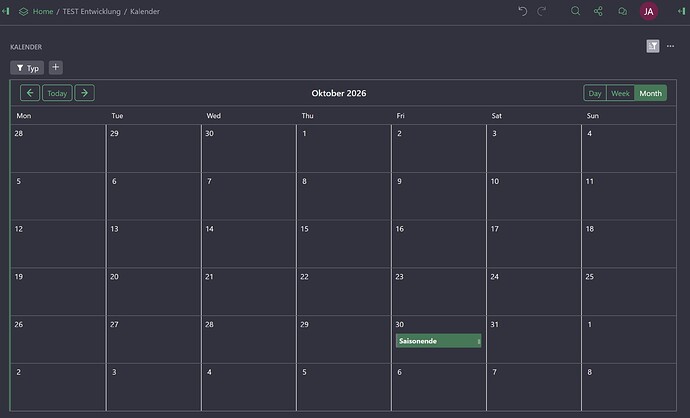
Task: Select day 24 Saturday cell
Action: 534,291
